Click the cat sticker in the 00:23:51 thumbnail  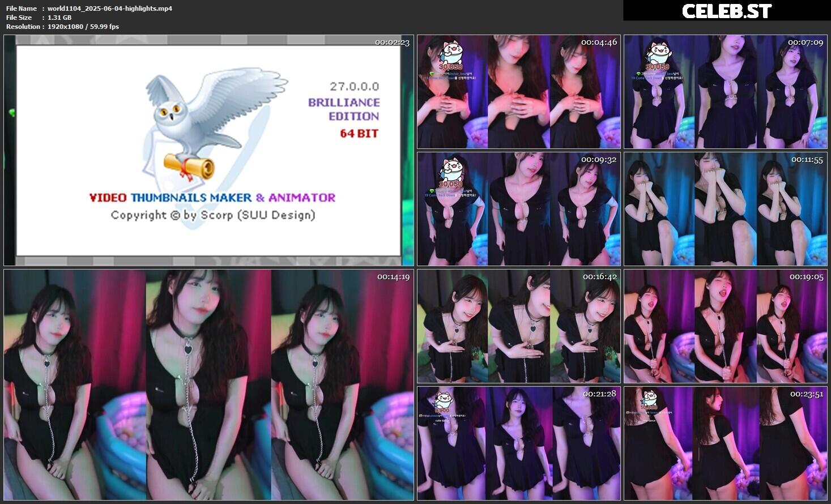(x=649, y=399)
